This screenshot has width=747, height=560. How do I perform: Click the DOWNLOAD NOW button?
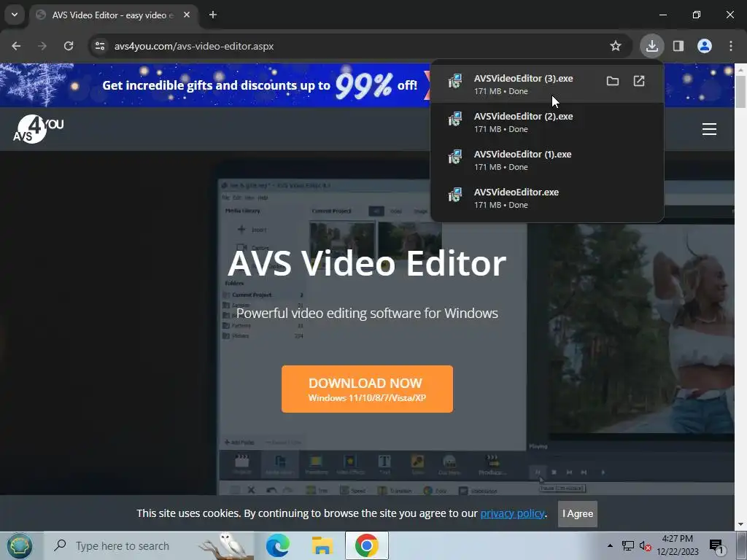tap(367, 389)
